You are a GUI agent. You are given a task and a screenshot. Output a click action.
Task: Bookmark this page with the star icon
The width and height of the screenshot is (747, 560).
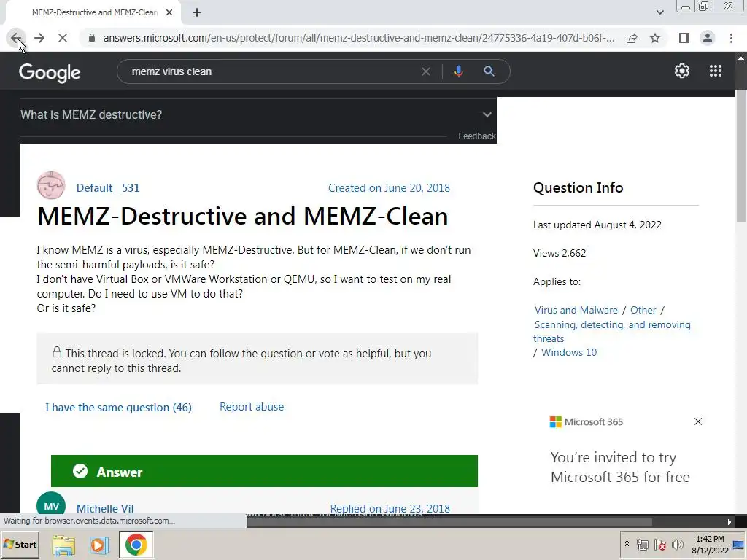click(x=655, y=38)
